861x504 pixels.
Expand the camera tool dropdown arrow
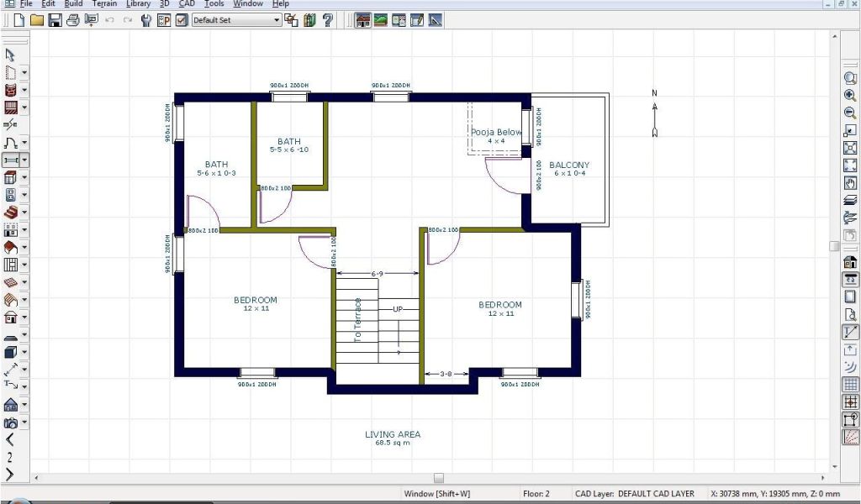point(24,423)
